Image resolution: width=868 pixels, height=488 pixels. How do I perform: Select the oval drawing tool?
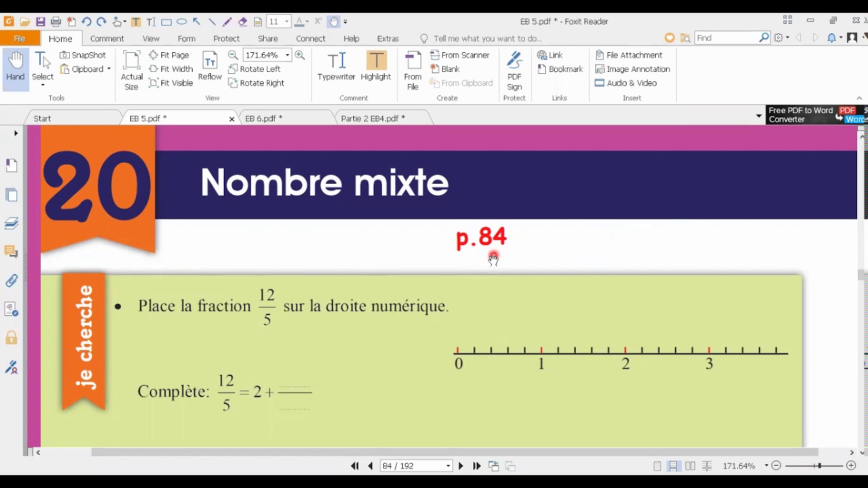tap(181, 22)
